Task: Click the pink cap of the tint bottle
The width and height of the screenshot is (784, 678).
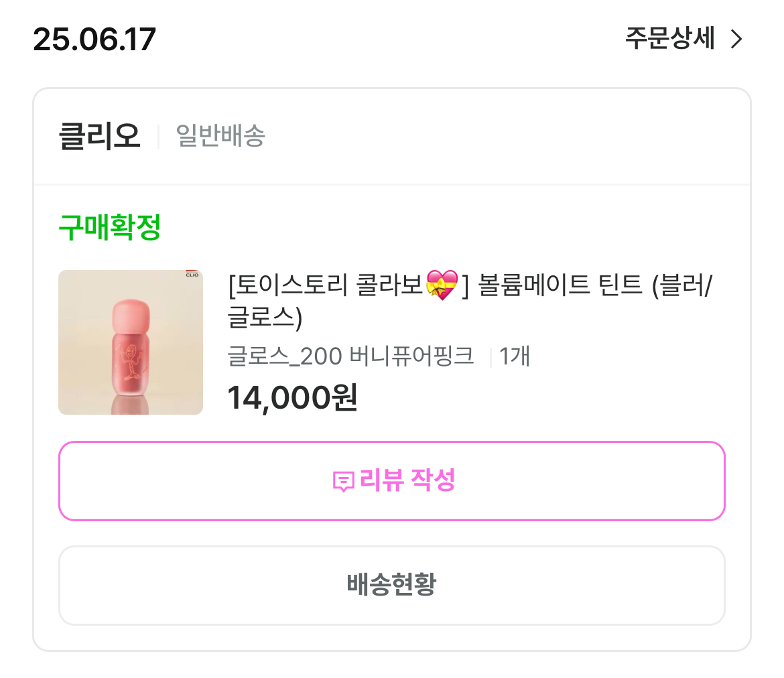Action: 131,313
